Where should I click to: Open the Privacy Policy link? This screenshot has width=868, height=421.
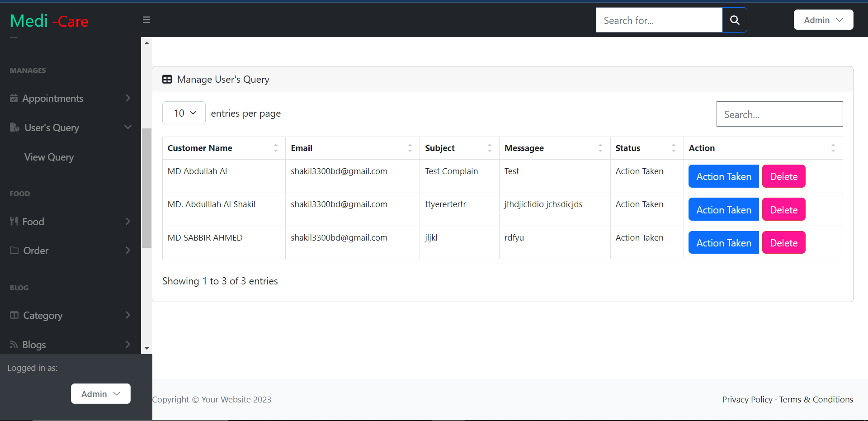click(747, 399)
